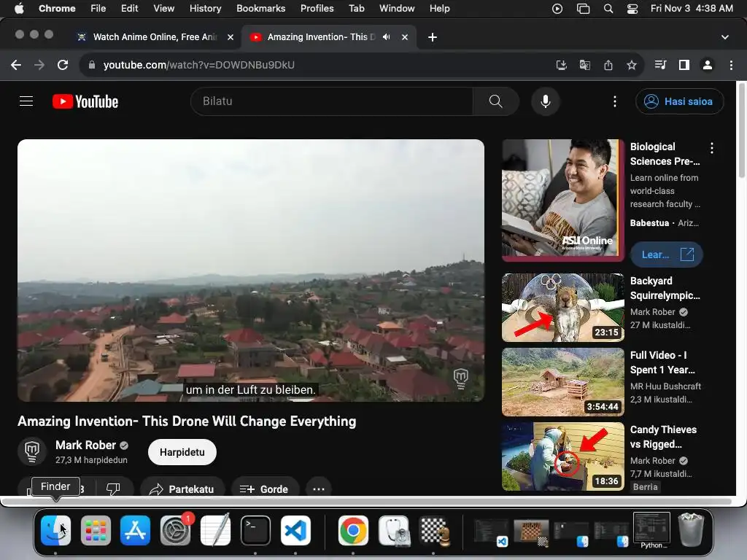Click the Learn more ad button
This screenshot has width=747, height=560.
coord(667,254)
